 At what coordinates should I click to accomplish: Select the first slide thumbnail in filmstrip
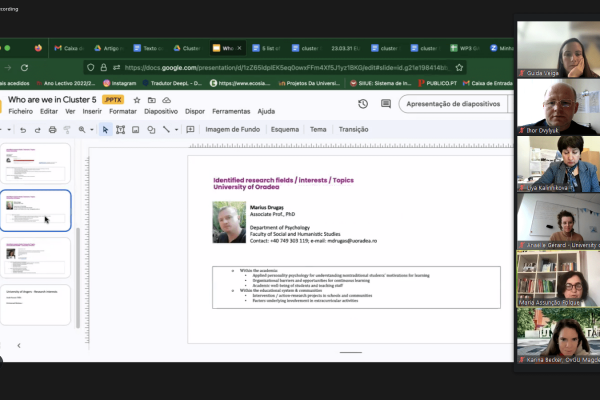(36, 163)
